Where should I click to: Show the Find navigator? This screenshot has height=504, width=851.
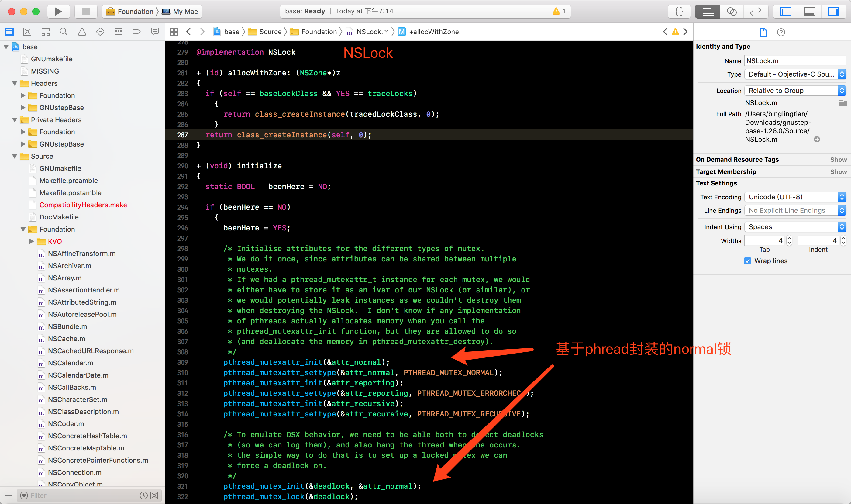[x=64, y=32]
